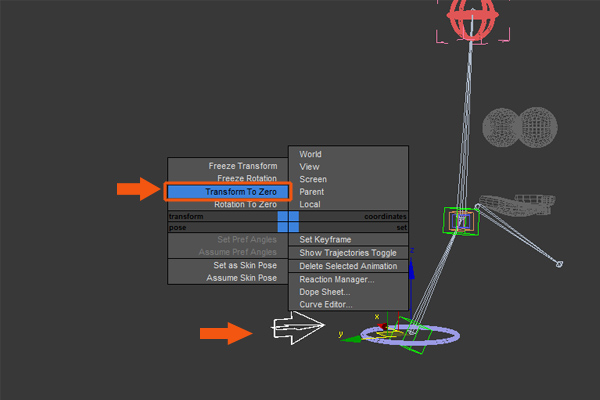Image resolution: width=600 pixels, height=400 pixels.
Task: Select Rotation To Zero menu entry
Action: tap(245, 204)
